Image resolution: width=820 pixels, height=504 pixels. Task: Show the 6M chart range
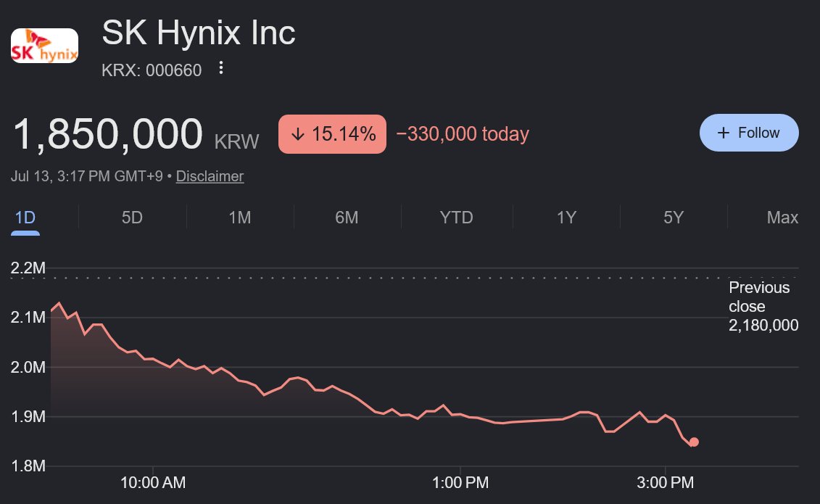pos(347,218)
